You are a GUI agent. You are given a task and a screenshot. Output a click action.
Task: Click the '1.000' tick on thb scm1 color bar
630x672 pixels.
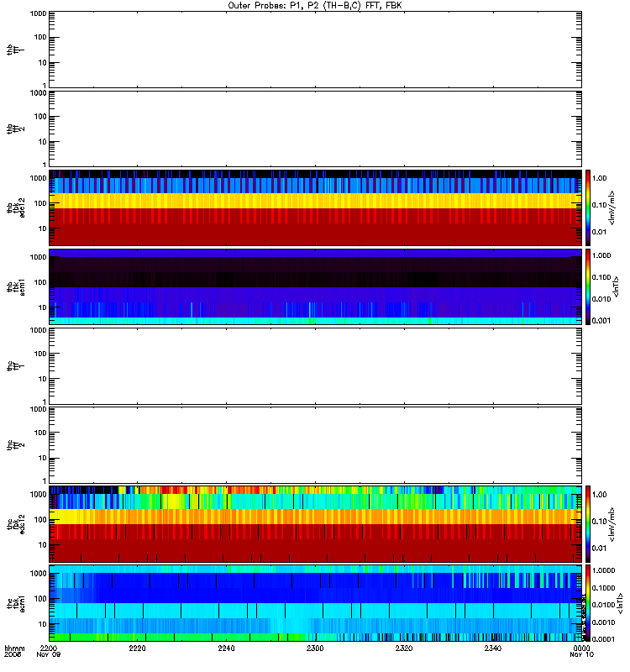point(601,255)
